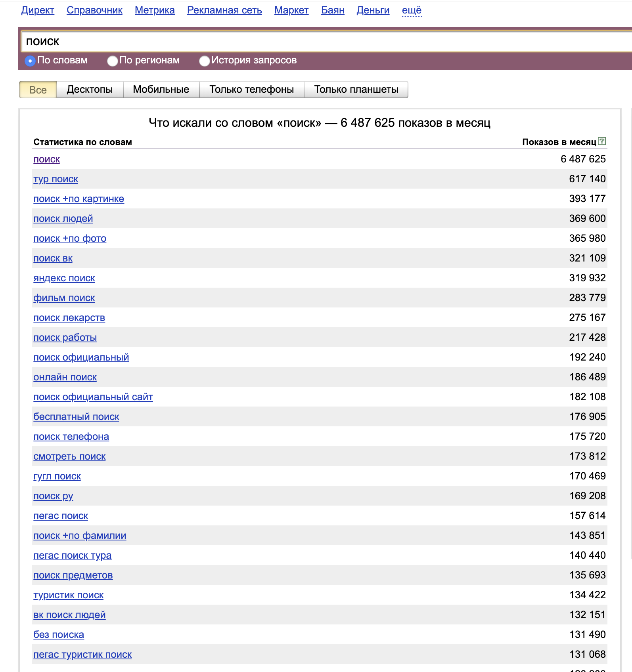
Task: Open the Только планшеты tab
Action: (356, 90)
